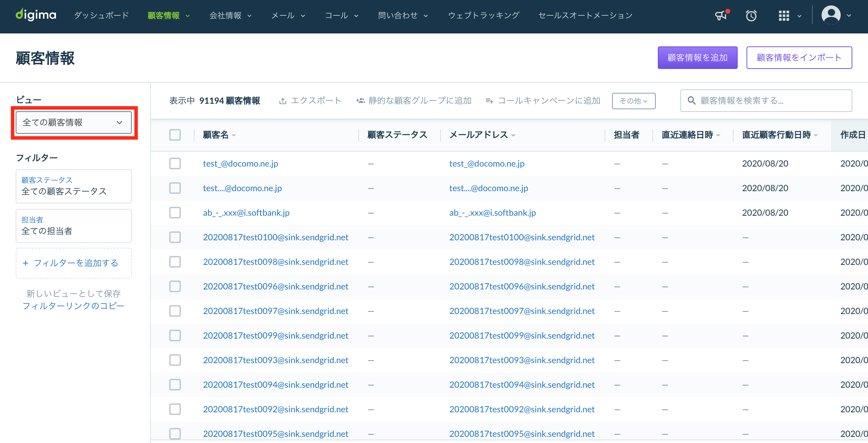Click 2020/08/20 activity date for ab_-_.xxx row
This screenshot has height=443, width=868.
pyautogui.click(x=765, y=213)
